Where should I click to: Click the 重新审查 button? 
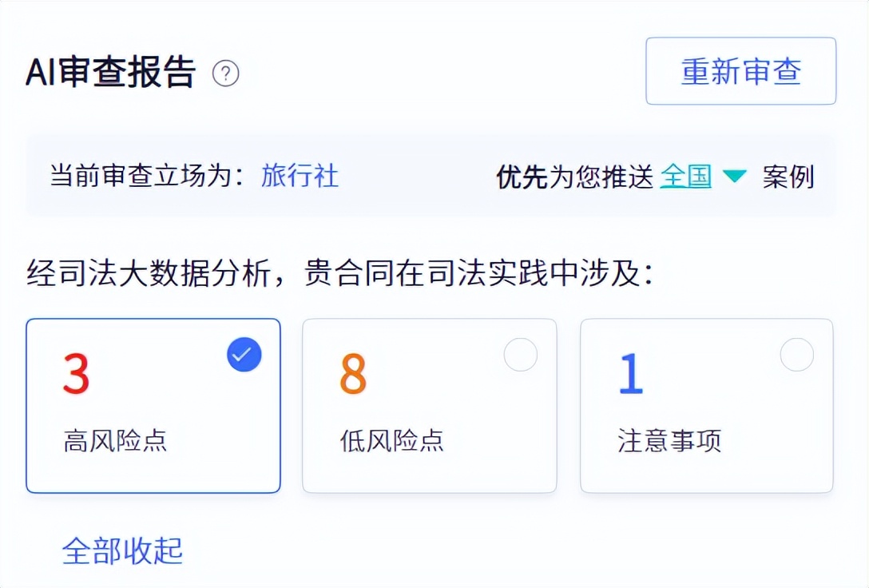click(740, 72)
